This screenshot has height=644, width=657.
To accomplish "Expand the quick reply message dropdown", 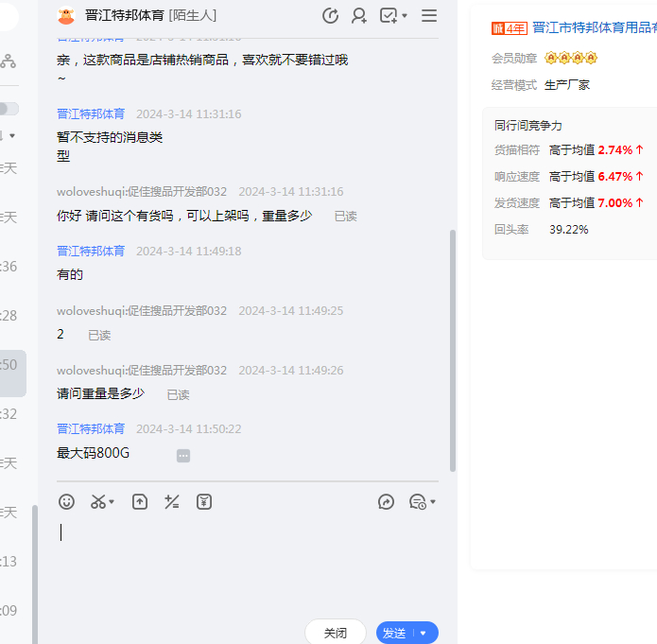I will (433, 502).
